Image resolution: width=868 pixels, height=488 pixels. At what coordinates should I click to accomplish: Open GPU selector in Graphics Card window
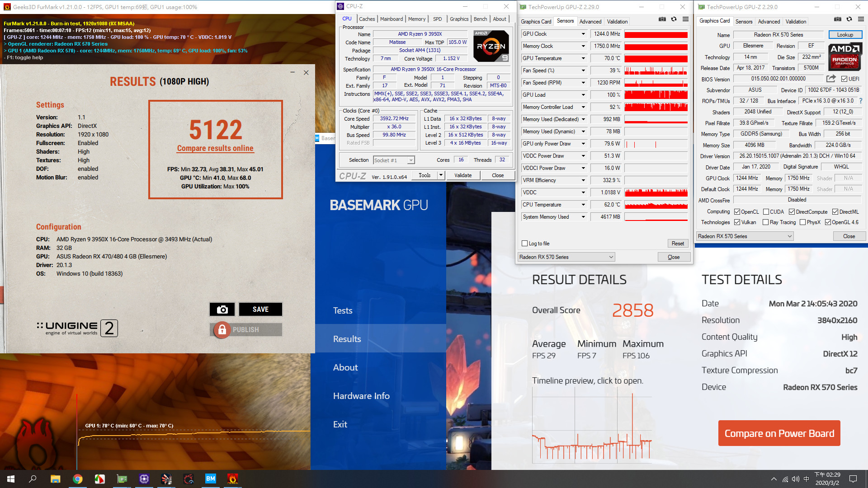click(745, 236)
